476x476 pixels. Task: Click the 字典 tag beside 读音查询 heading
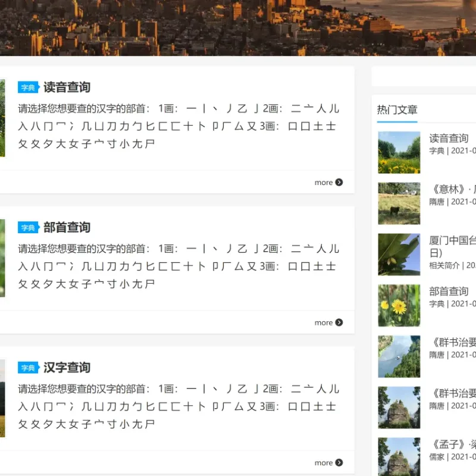[x=29, y=87]
